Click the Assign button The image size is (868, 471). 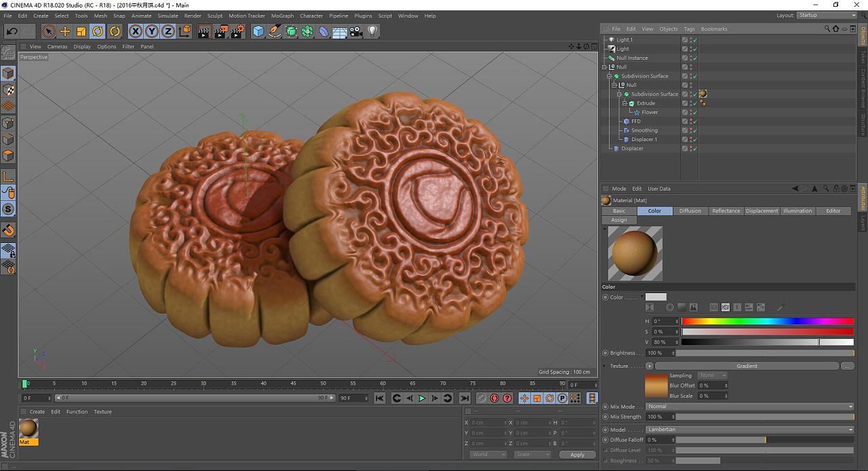[619, 220]
